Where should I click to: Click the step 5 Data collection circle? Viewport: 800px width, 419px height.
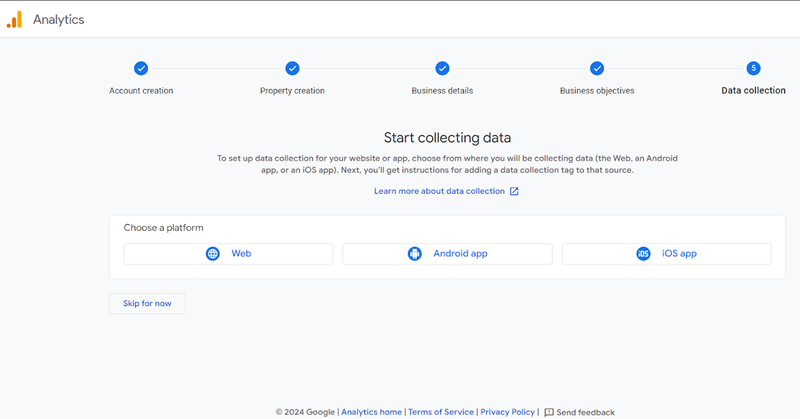754,68
